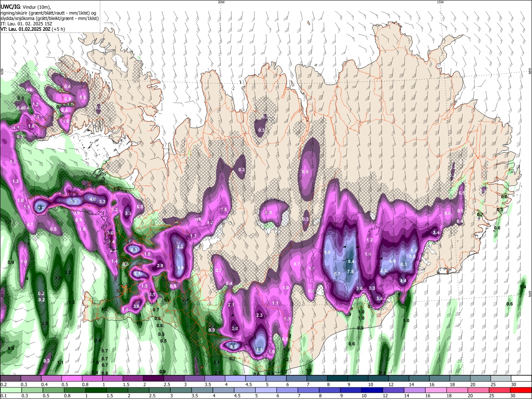Click the '8.5' value near the south coast
532x399 pixels.
click(259, 350)
